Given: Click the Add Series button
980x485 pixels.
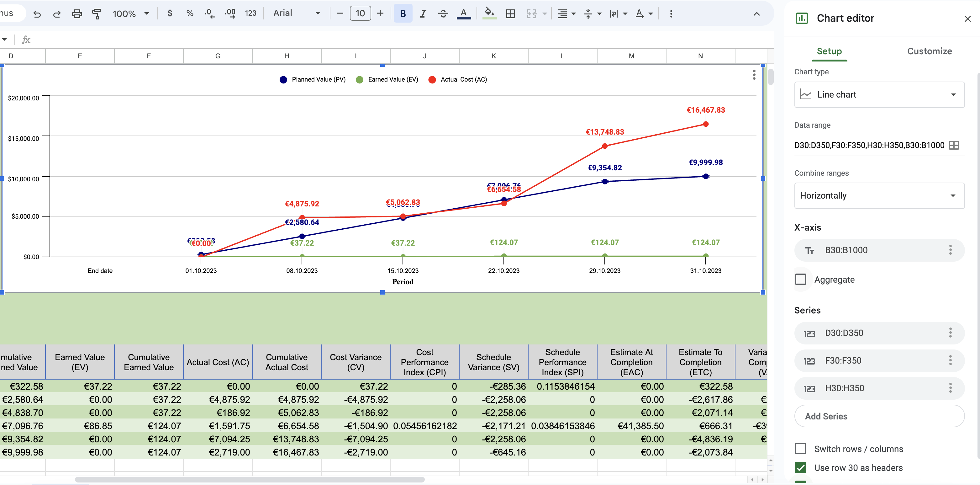Looking at the screenshot, I should pos(879,416).
